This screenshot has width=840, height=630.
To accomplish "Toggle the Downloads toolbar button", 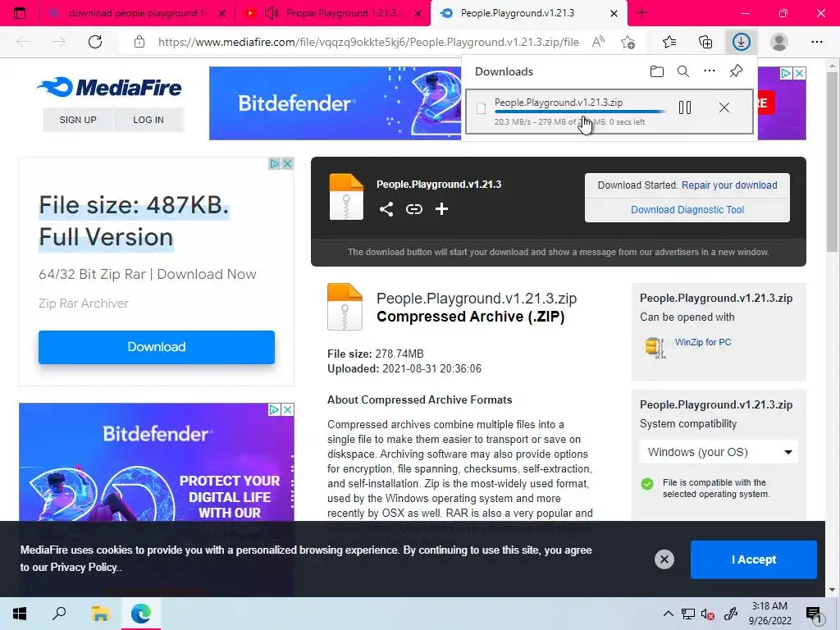I will click(742, 42).
